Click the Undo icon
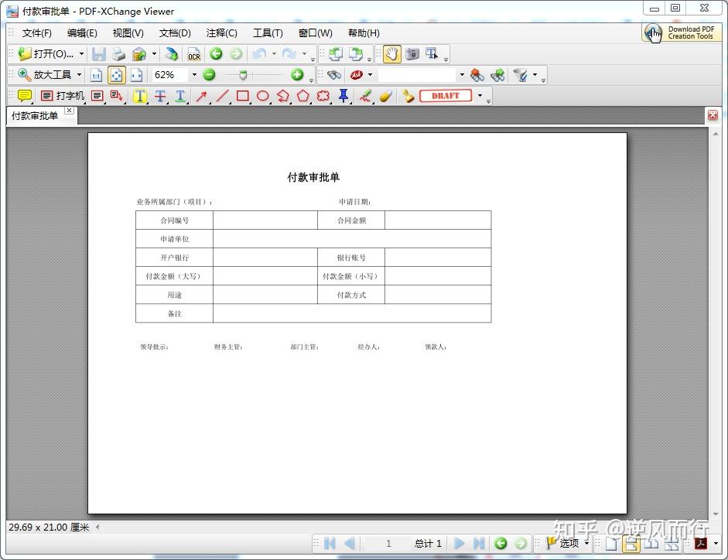This screenshot has height=560, width=728. point(259,54)
